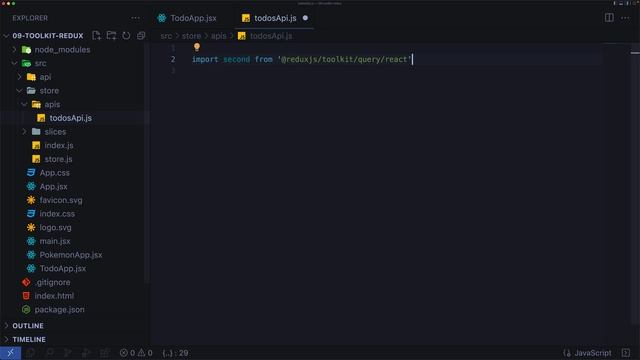Viewport: 640px width, 360px height.
Task: Open todosApi.js in the file tree
Action: [70, 118]
